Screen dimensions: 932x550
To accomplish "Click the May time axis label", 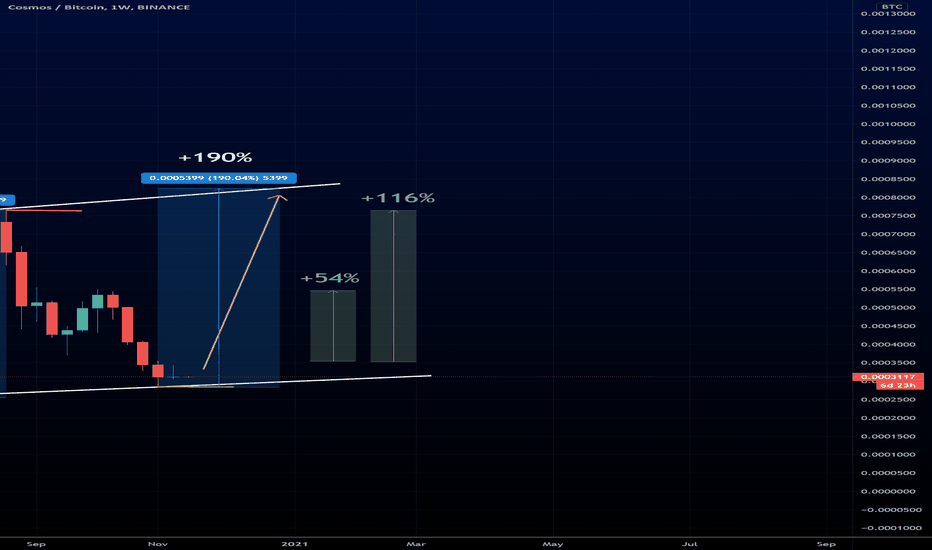I will coord(553,544).
